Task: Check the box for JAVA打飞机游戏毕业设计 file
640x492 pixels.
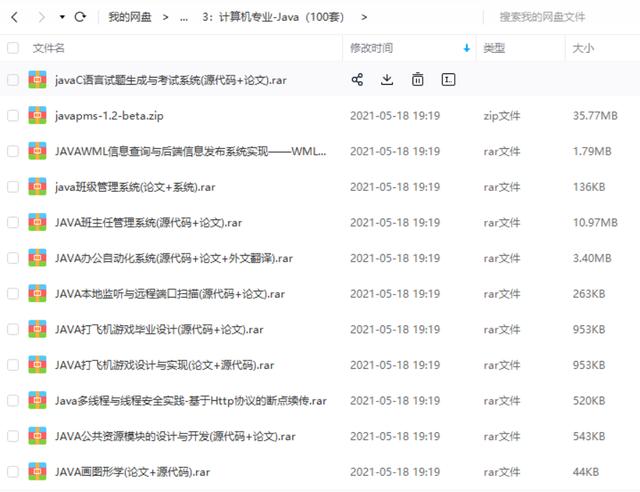Action: point(13,329)
